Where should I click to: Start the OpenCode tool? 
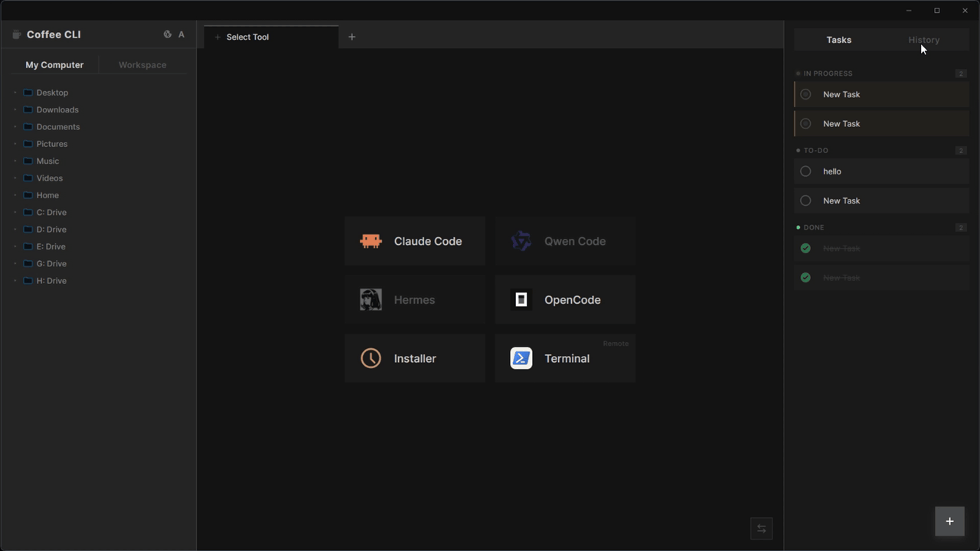[x=565, y=300]
